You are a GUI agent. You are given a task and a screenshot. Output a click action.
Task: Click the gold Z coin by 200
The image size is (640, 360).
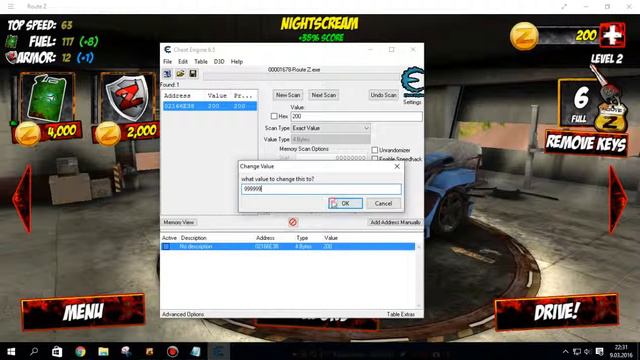coord(524,36)
